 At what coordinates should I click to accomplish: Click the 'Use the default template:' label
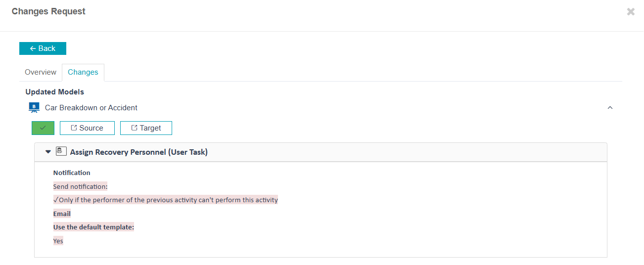point(93,227)
